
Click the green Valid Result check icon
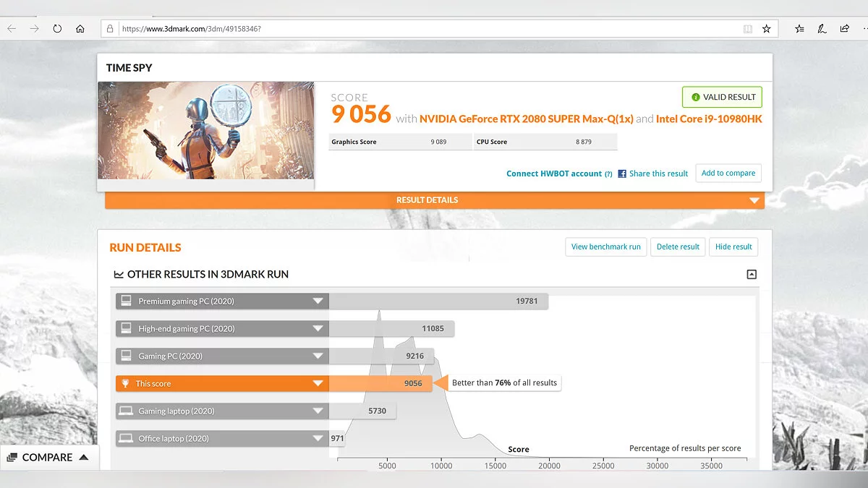(x=696, y=97)
